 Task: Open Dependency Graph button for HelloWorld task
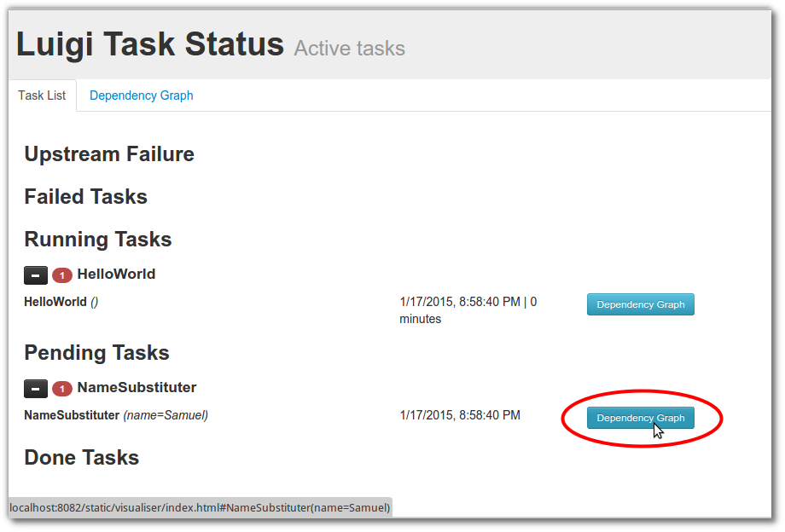pyautogui.click(x=640, y=304)
